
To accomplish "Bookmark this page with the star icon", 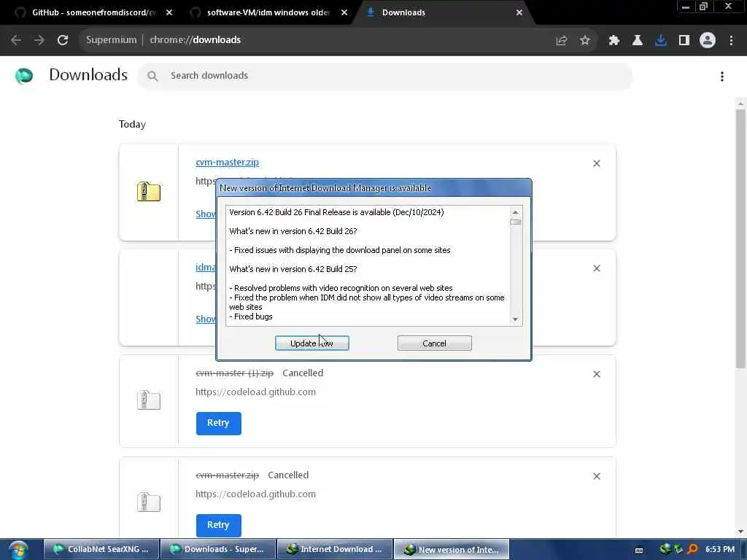I will tap(585, 41).
